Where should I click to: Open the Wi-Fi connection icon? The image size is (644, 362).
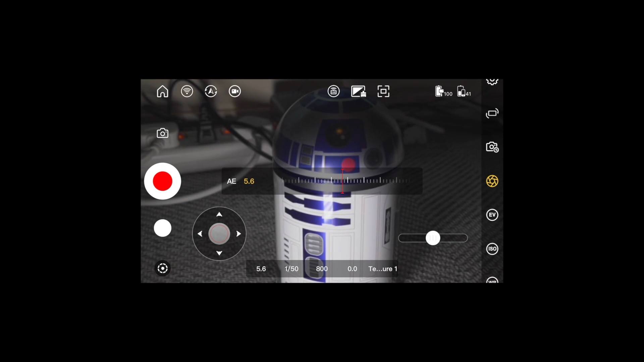[187, 91]
